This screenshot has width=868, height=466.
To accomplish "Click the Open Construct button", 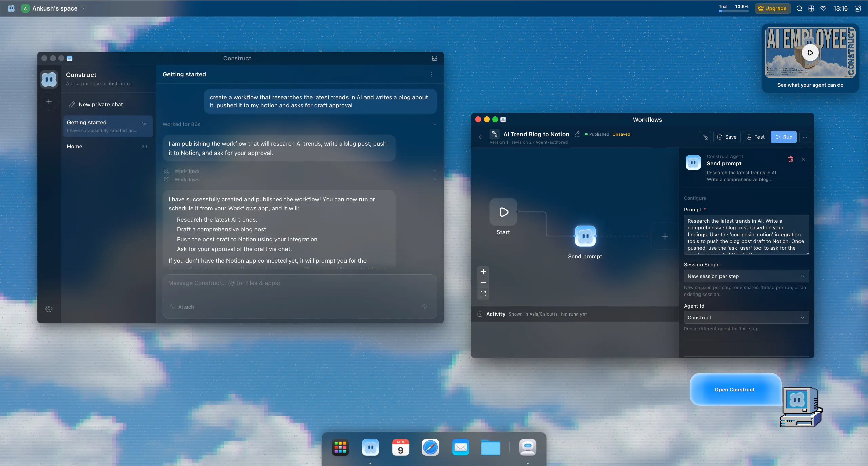I will click(x=735, y=390).
